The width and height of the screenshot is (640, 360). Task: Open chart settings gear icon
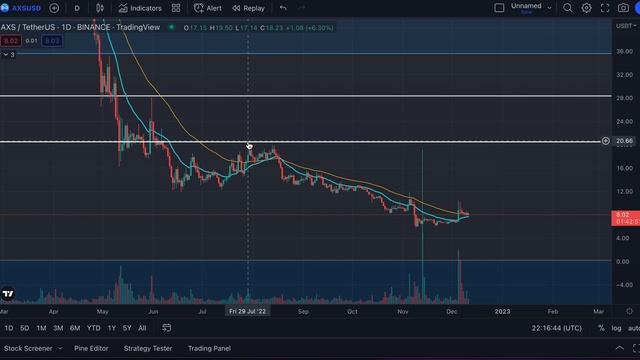click(586, 8)
